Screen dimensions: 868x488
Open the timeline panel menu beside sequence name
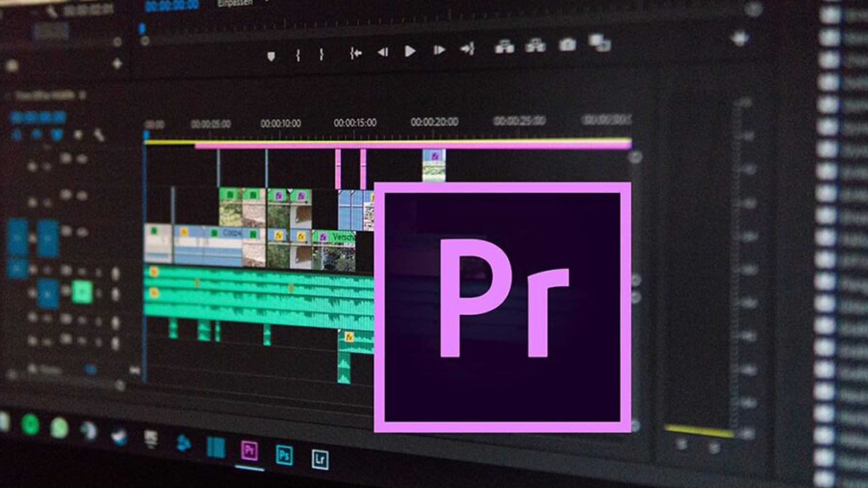coord(82,96)
